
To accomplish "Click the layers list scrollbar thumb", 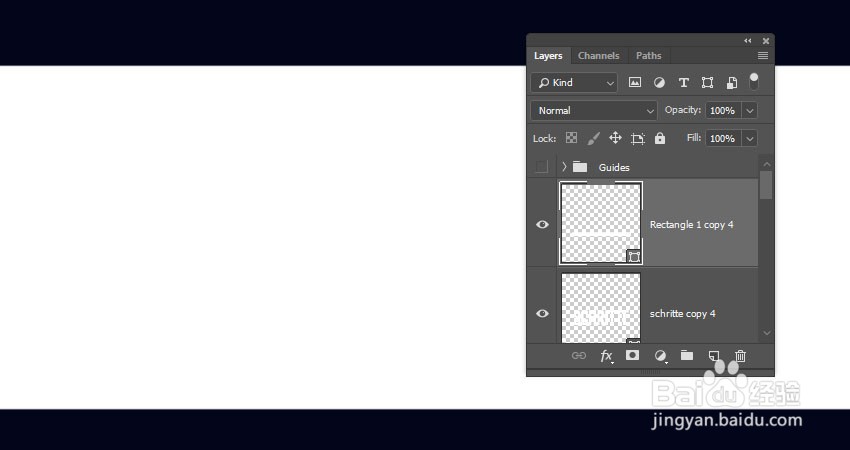I will [x=766, y=185].
